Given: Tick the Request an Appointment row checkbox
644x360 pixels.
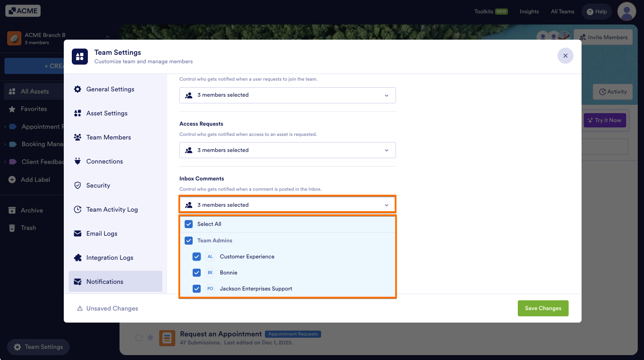Looking at the screenshot, I should 139,338.
